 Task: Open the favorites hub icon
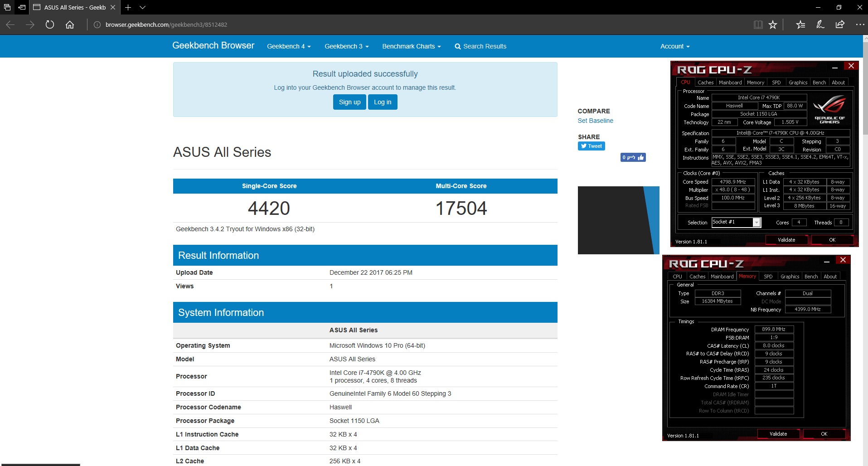800,24
